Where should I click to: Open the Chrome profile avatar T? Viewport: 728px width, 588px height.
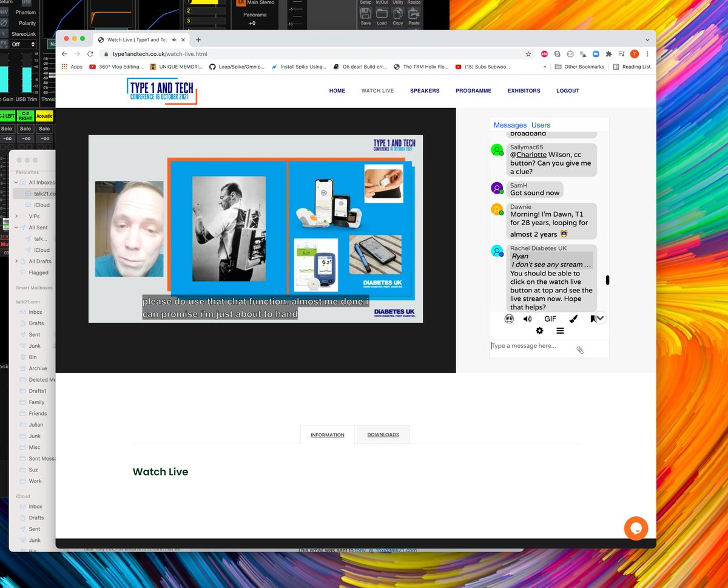635,54
